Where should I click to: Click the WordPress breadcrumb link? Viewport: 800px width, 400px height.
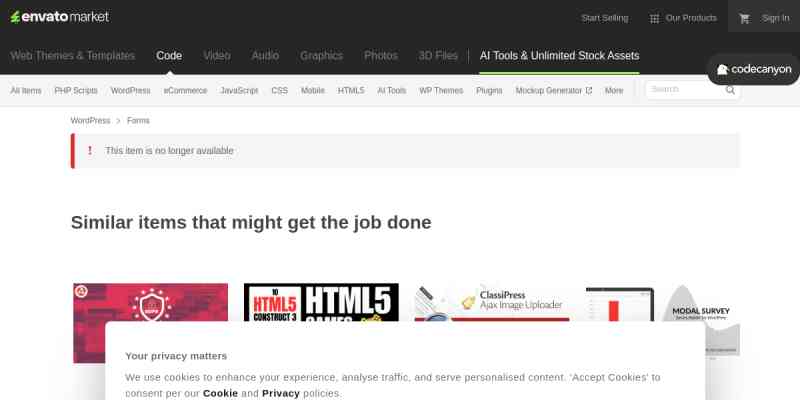(90, 121)
